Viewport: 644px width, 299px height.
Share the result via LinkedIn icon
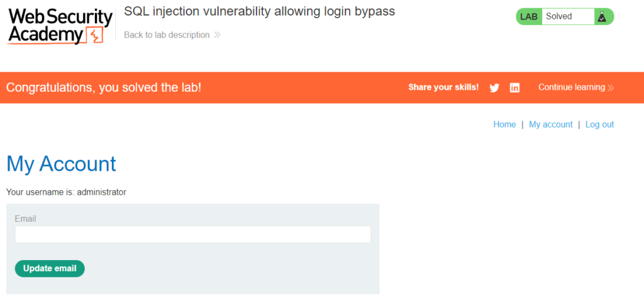[x=514, y=88]
